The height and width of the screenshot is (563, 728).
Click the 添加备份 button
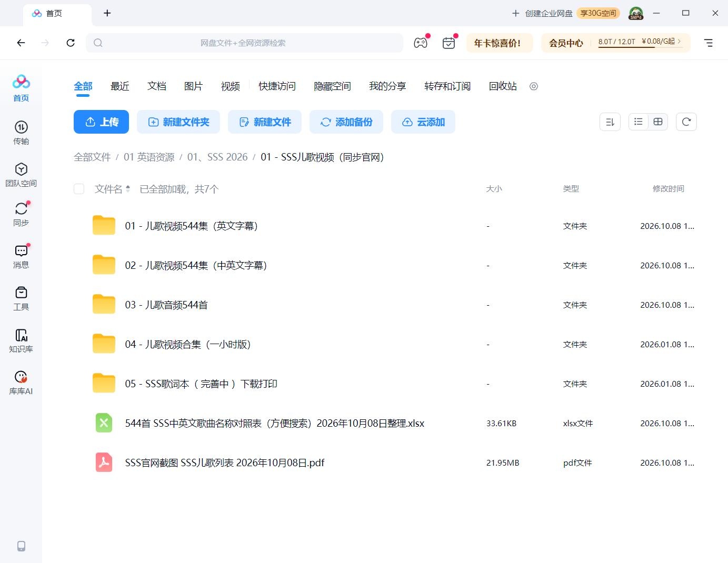point(346,122)
